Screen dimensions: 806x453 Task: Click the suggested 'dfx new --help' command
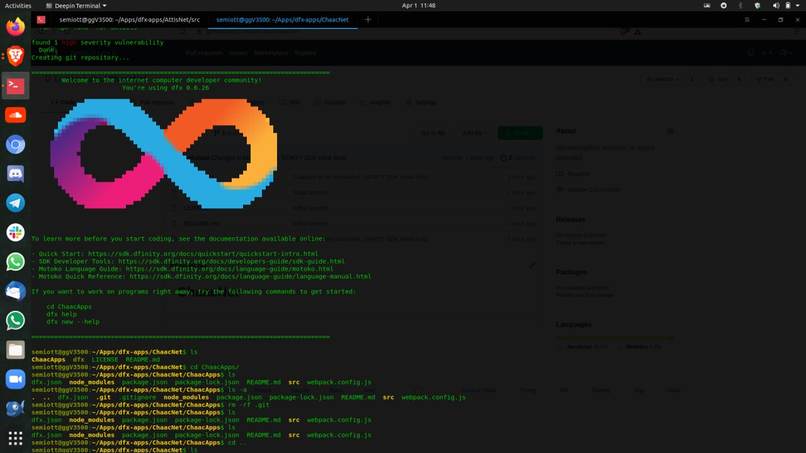[73, 322]
